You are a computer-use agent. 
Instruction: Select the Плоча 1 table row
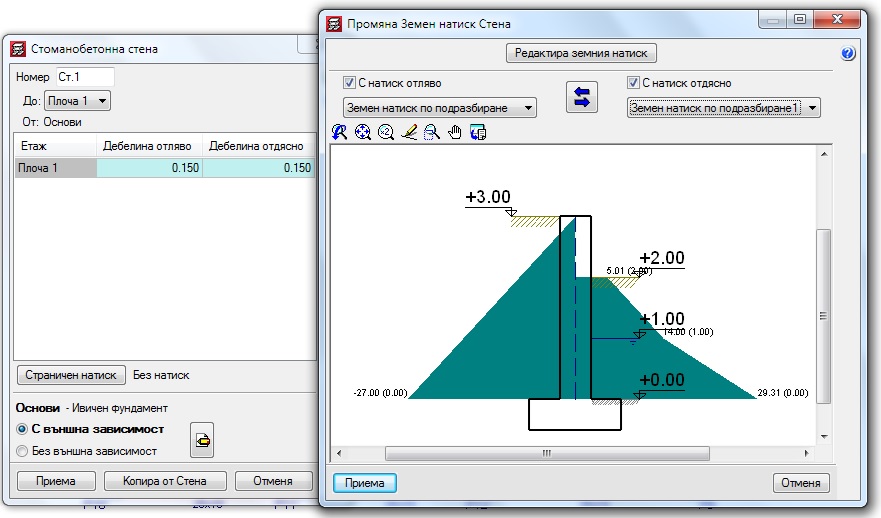[x=164, y=168]
